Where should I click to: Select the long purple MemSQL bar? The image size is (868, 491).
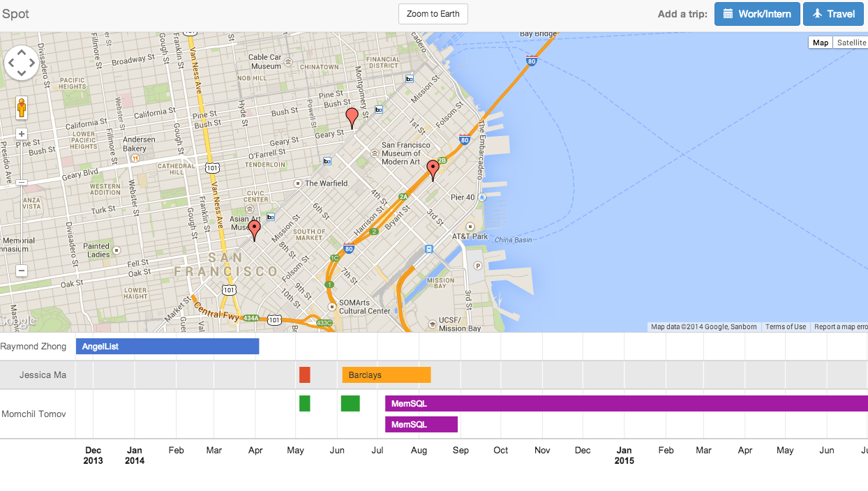[627, 404]
